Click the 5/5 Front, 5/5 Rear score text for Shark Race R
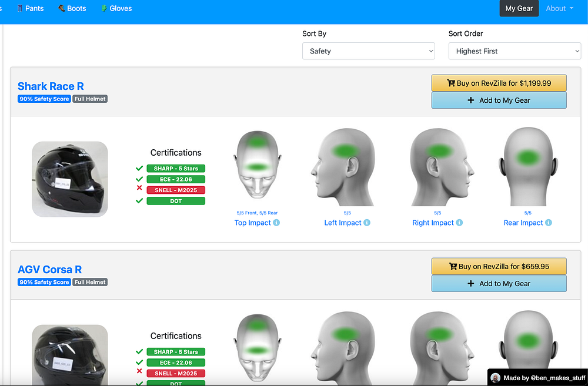This screenshot has width=588, height=386. [x=258, y=213]
